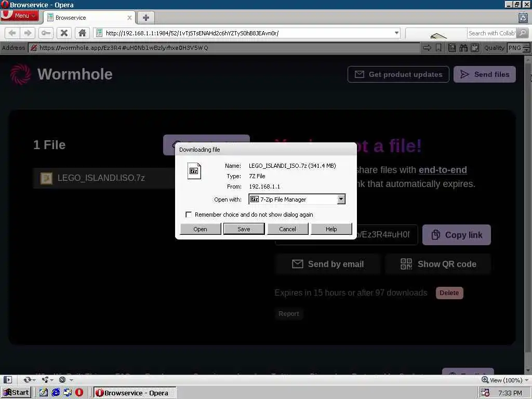Click the zoom magnifier View icon
The width and height of the screenshot is (532, 399).
point(485,380)
